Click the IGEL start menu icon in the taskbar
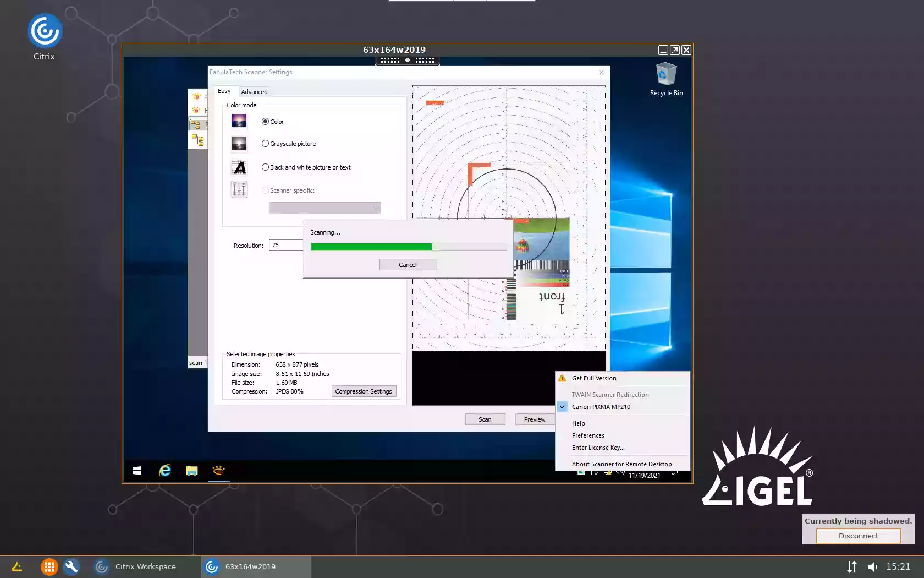This screenshot has height=578, width=924. (x=16, y=566)
